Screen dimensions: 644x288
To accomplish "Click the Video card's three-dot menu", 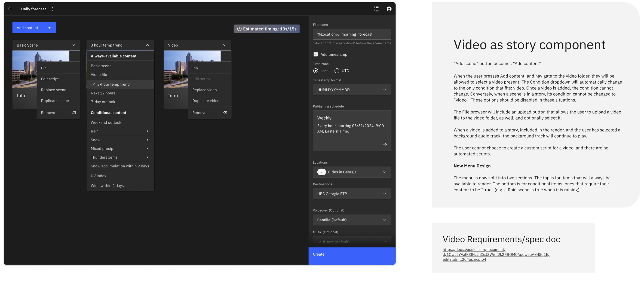I will pos(226,56).
